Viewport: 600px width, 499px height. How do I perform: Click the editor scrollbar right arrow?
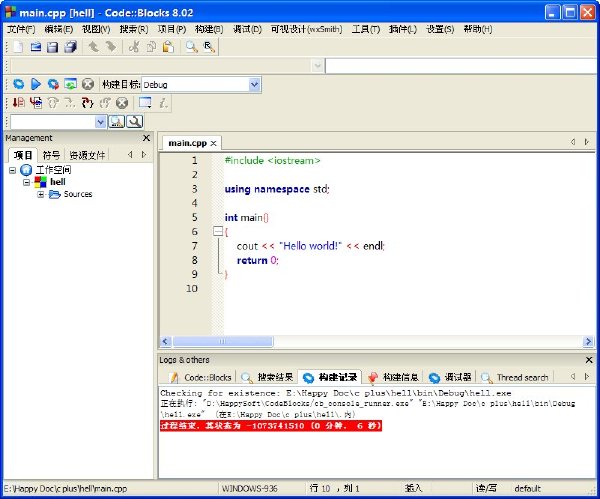tap(588, 341)
